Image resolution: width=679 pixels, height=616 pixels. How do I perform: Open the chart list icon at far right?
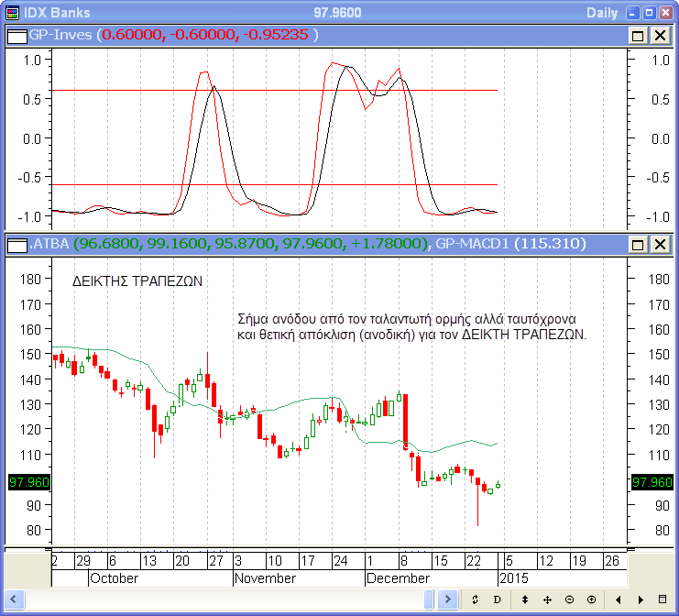pos(663,599)
